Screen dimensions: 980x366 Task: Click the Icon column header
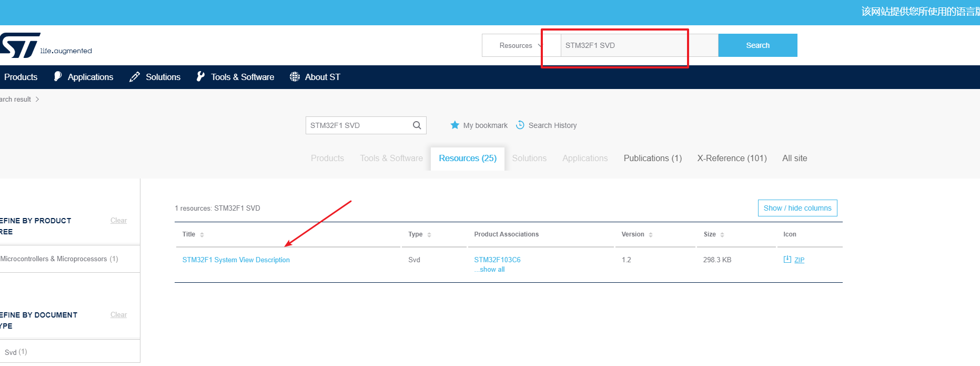790,234
